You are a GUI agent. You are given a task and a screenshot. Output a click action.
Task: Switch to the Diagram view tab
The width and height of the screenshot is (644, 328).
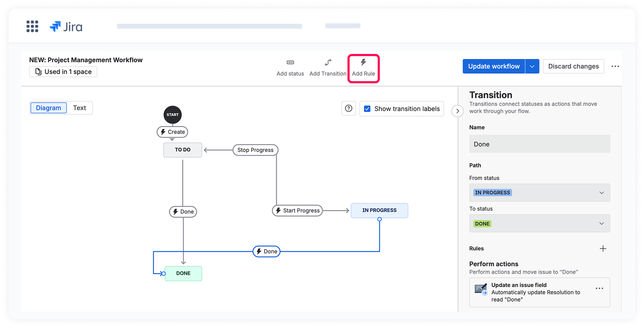click(x=48, y=108)
